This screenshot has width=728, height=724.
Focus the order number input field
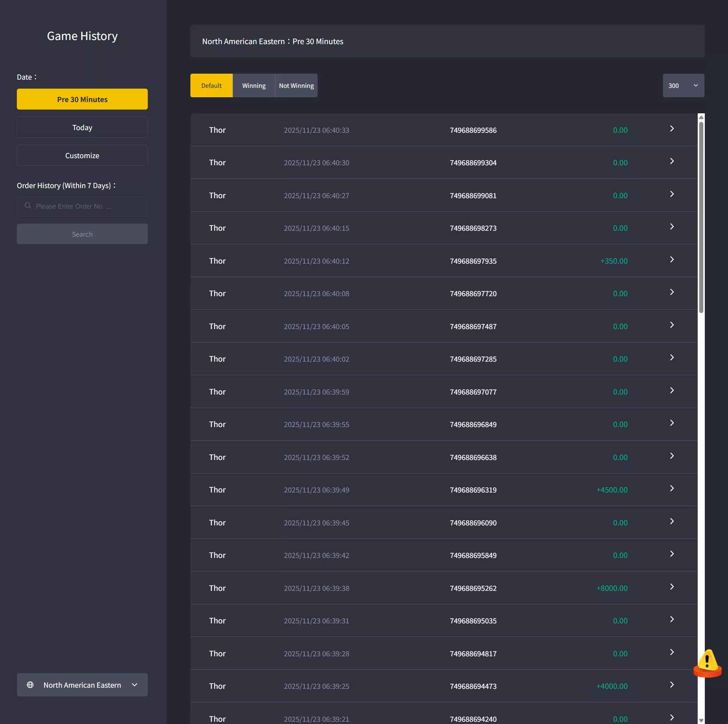(82, 206)
